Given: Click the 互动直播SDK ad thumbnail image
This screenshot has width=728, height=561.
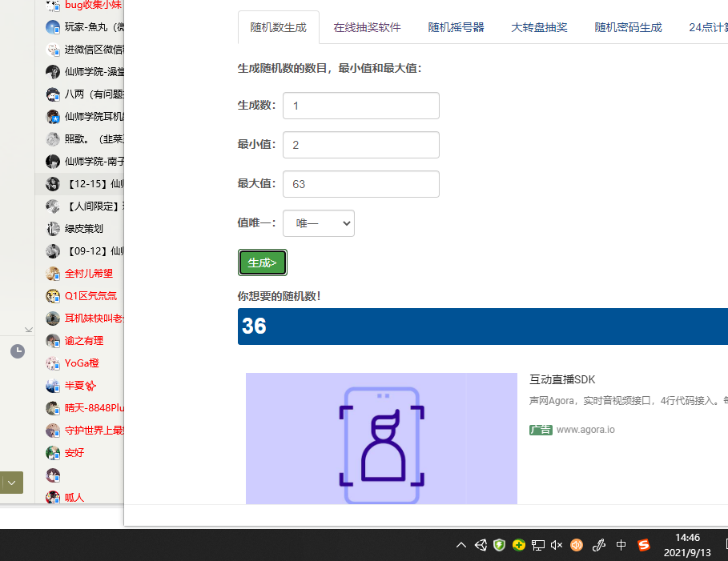Looking at the screenshot, I should (381, 439).
